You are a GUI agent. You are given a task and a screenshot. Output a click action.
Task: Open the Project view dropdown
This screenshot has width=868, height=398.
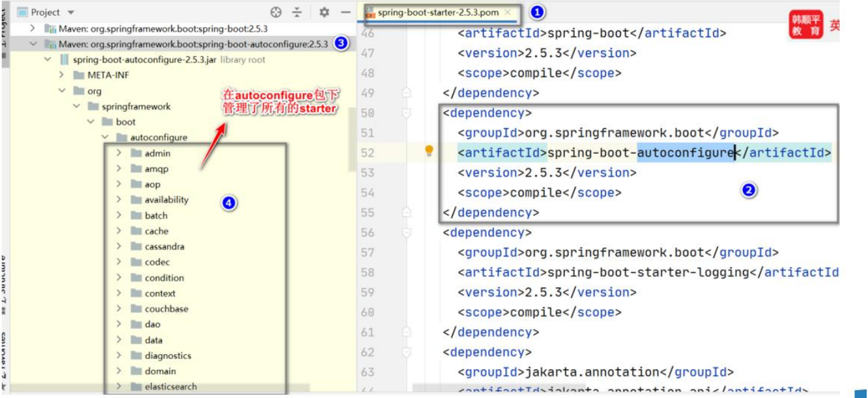click(x=71, y=12)
